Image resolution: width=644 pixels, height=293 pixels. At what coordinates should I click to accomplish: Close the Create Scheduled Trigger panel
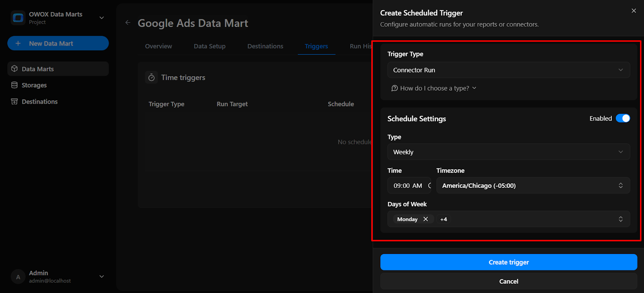634,11
